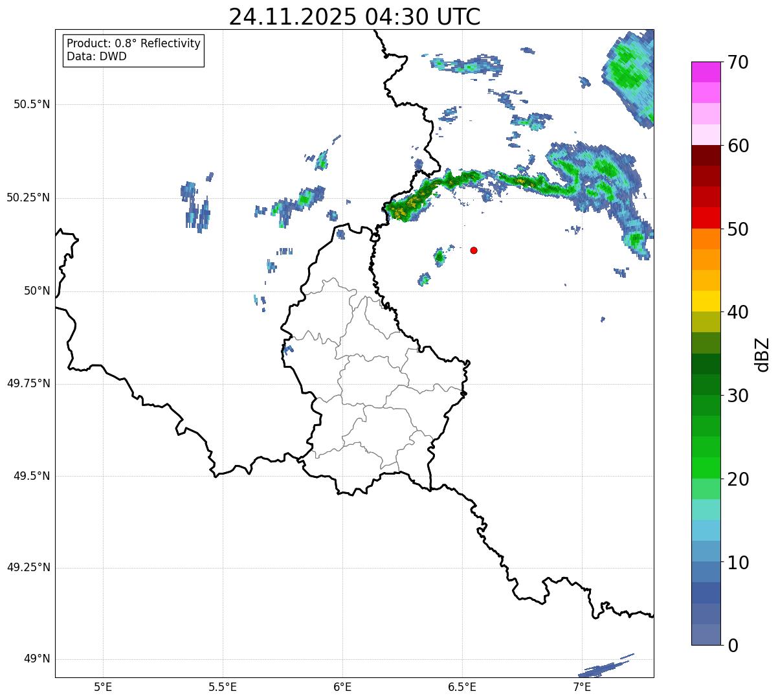This screenshot has height=700, width=778.
Task: Click the red location marker dot
Action: click(x=474, y=250)
